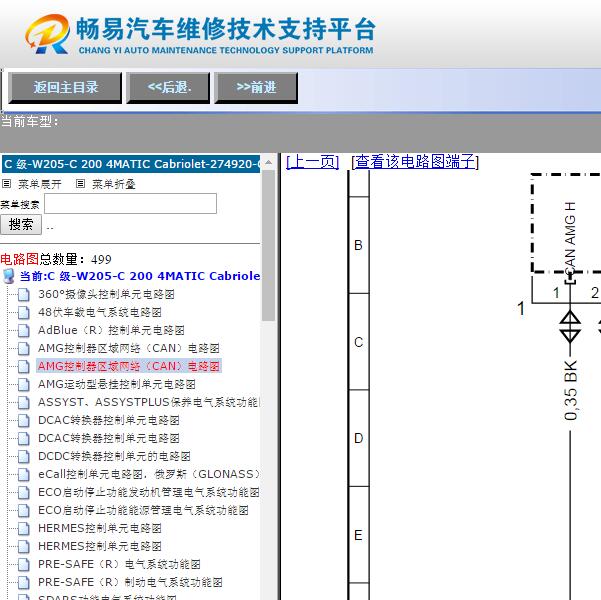Open the second DCAC转换器控制单元电路图

pos(109,438)
